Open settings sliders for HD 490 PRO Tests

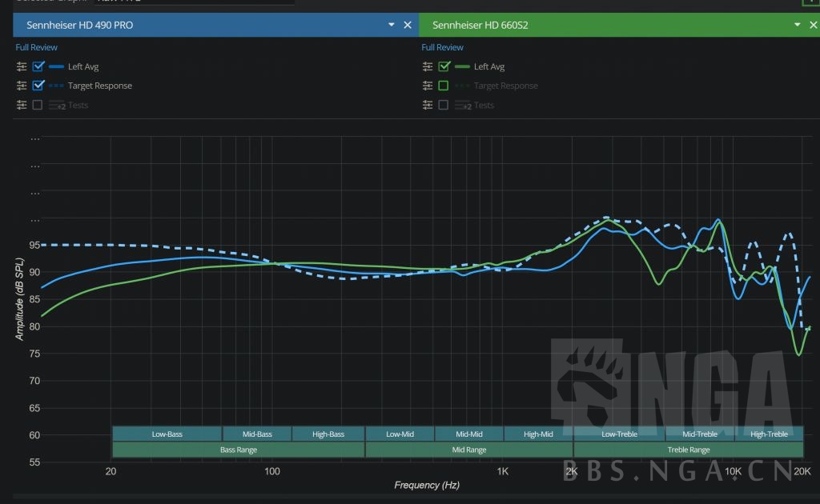22,105
